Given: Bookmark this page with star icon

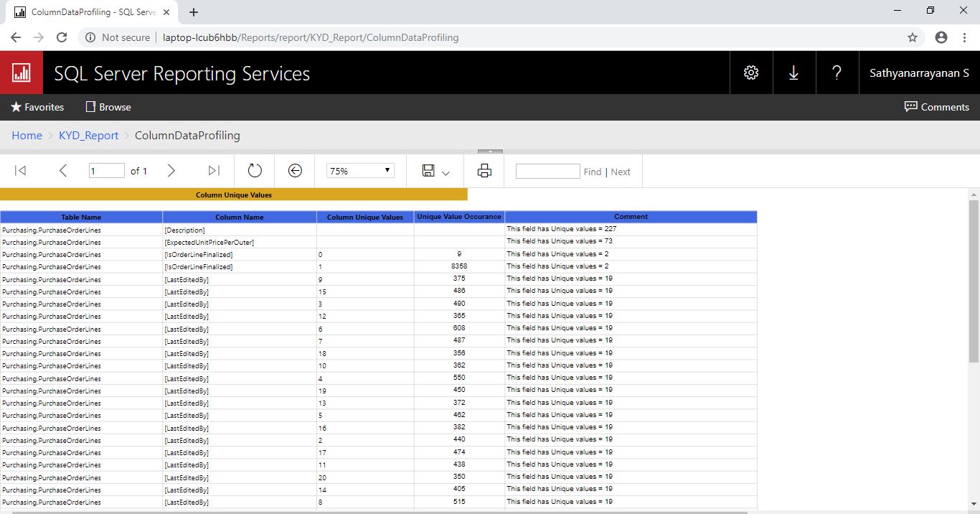Looking at the screenshot, I should coord(913,37).
